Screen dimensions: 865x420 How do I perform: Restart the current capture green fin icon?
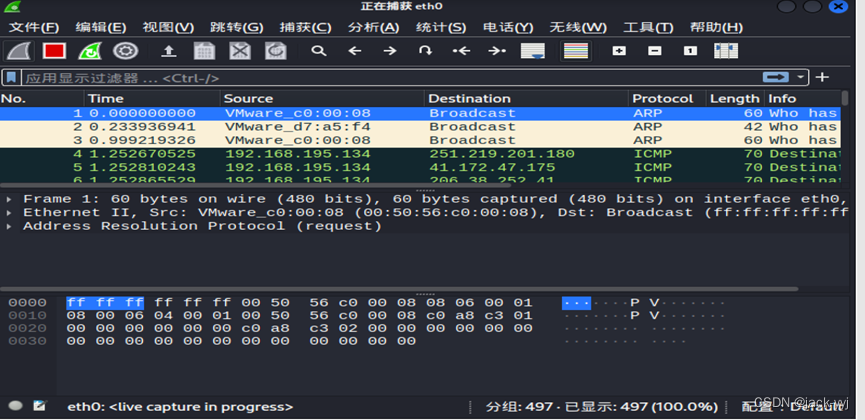coord(90,51)
